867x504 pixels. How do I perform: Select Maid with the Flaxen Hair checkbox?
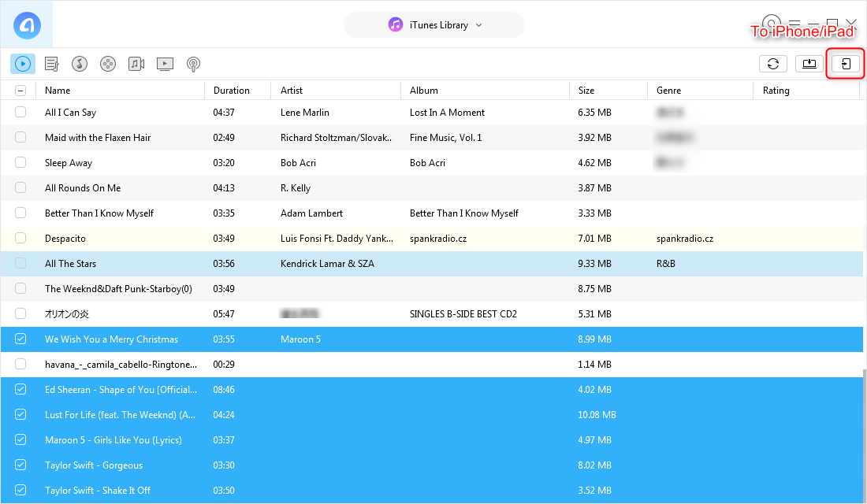click(20, 138)
